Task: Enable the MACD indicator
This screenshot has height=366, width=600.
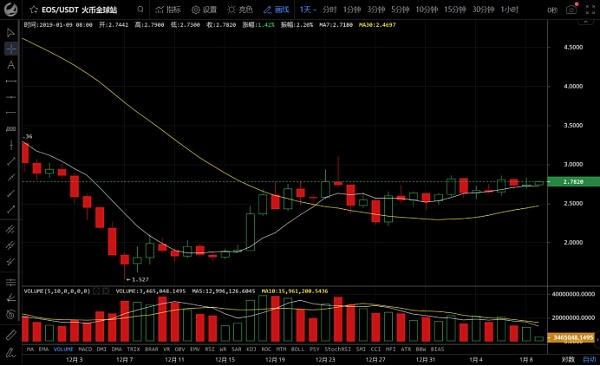Action: pos(85,349)
